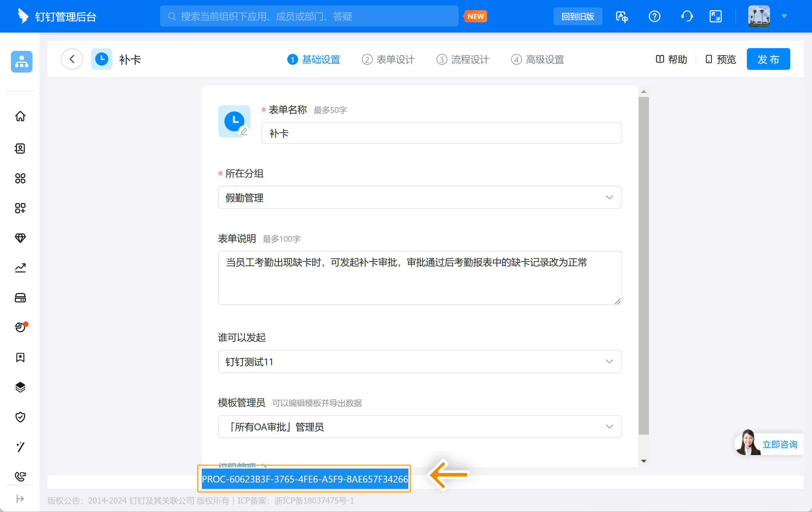Click the layers stack icon in sidebar
This screenshot has width=812, height=512.
pos(20,387)
